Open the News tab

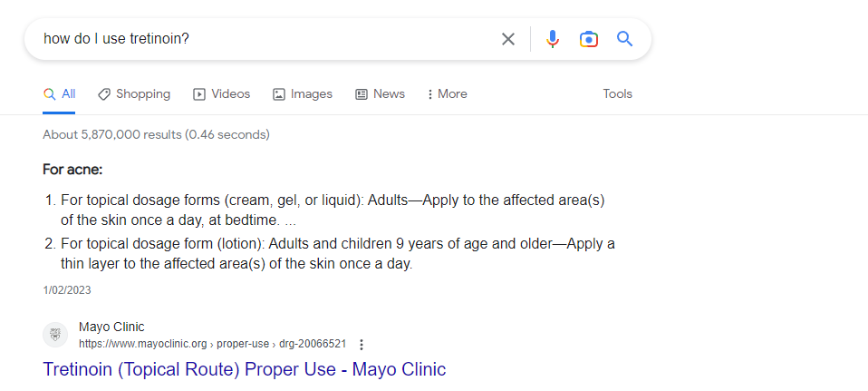point(380,94)
